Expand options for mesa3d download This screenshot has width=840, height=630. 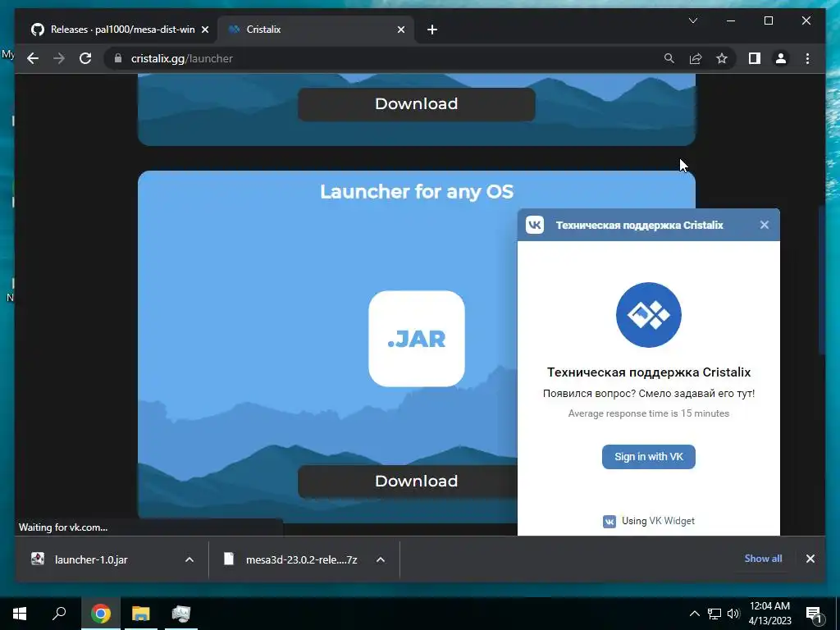(x=381, y=559)
